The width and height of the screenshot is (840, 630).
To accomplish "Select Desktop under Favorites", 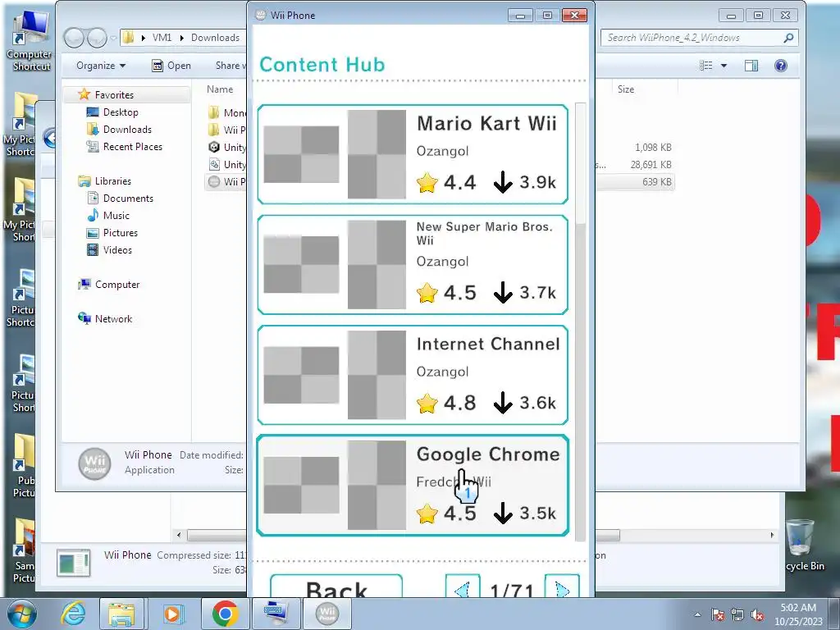I will [x=121, y=112].
